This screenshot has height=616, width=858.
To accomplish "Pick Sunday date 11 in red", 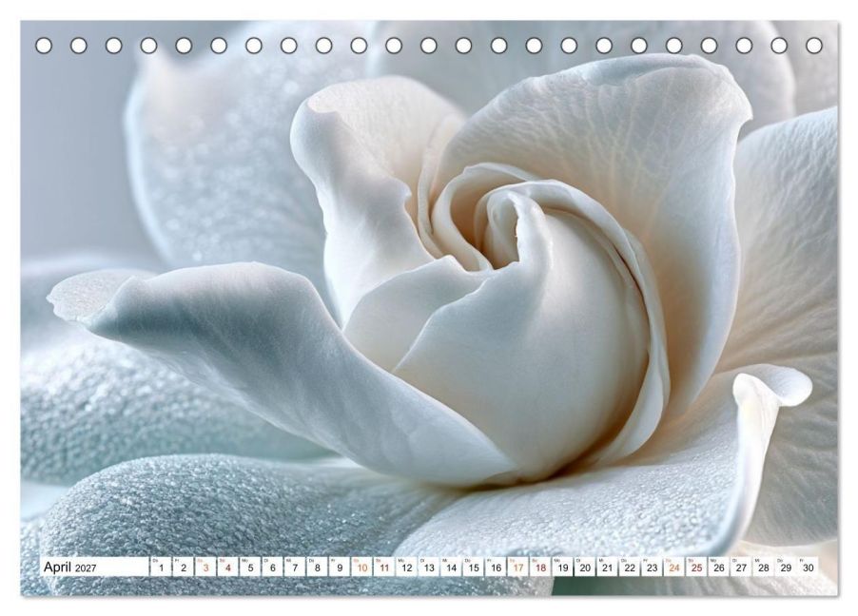I will coord(384,567).
